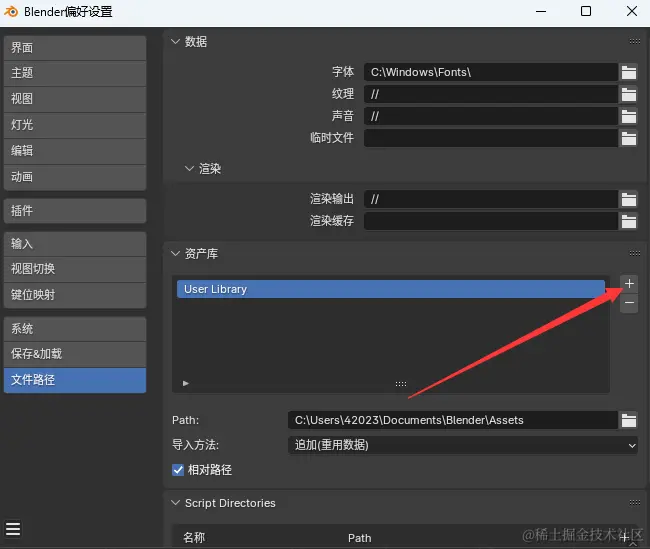Maximize the Blender preferences window
This screenshot has width=650, height=549.
coord(586,11)
